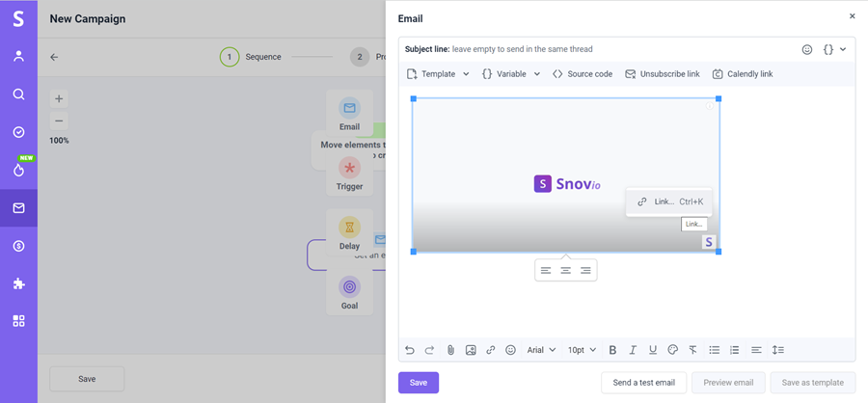Click the purple Save button in Email panel
The height and width of the screenshot is (403, 868).
pyautogui.click(x=419, y=383)
